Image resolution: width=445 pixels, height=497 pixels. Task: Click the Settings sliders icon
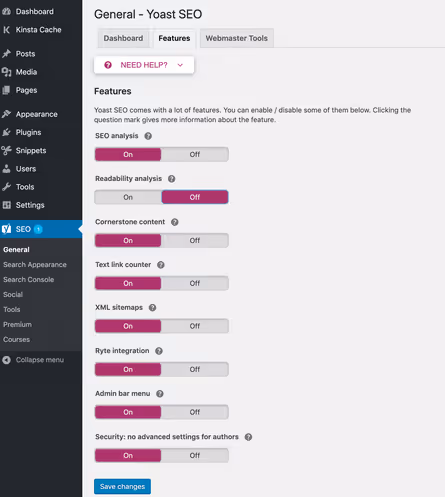point(6,205)
